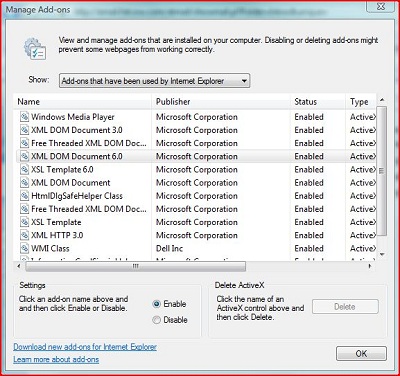Select the Enable radio button
The height and width of the screenshot is (376, 400).
[x=156, y=304]
